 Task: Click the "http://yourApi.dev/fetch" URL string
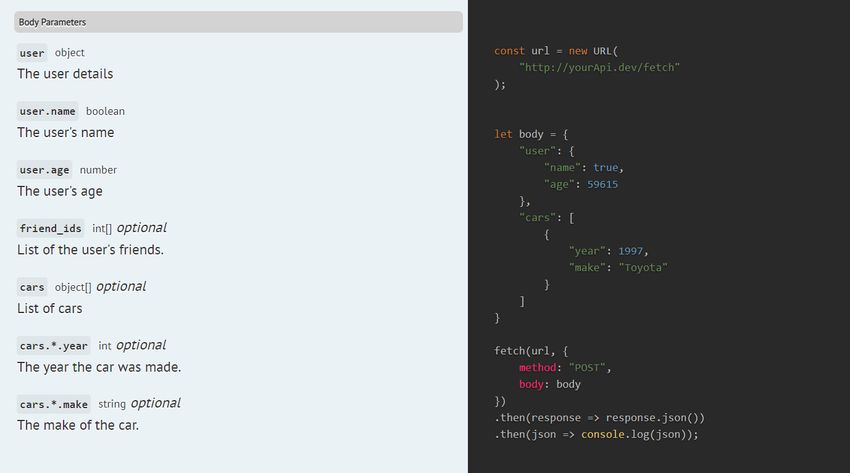click(599, 67)
